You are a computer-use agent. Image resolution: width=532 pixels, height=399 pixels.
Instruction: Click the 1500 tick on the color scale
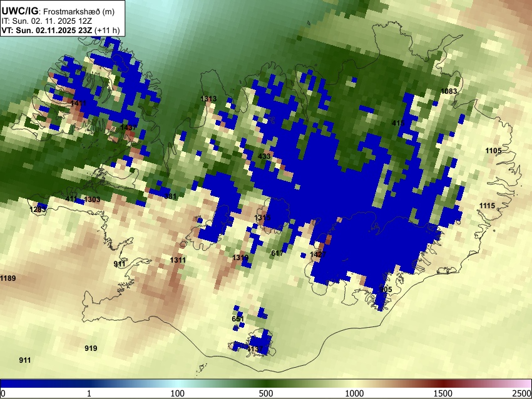coord(443,393)
